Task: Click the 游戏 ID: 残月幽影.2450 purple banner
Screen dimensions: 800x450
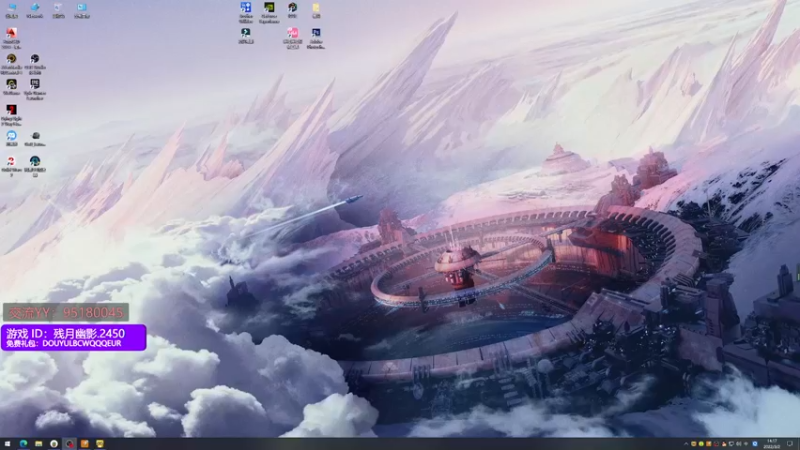Action: (x=73, y=337)
